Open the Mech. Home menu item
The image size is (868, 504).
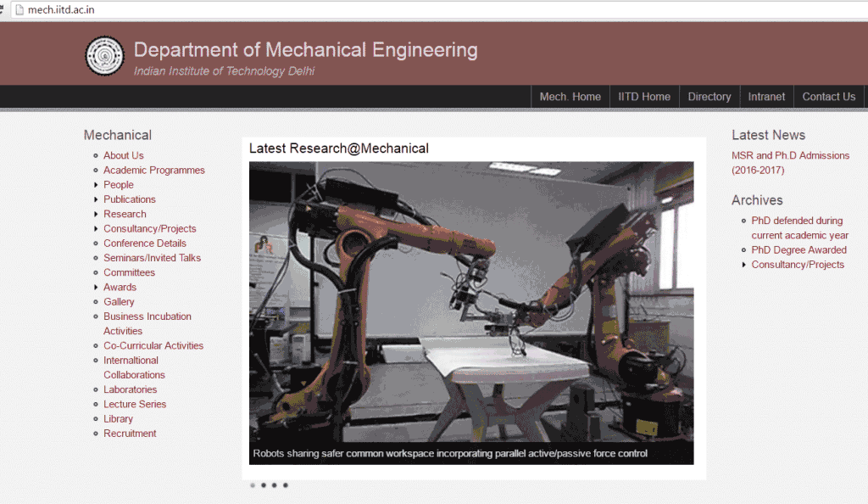pos(570,97)
